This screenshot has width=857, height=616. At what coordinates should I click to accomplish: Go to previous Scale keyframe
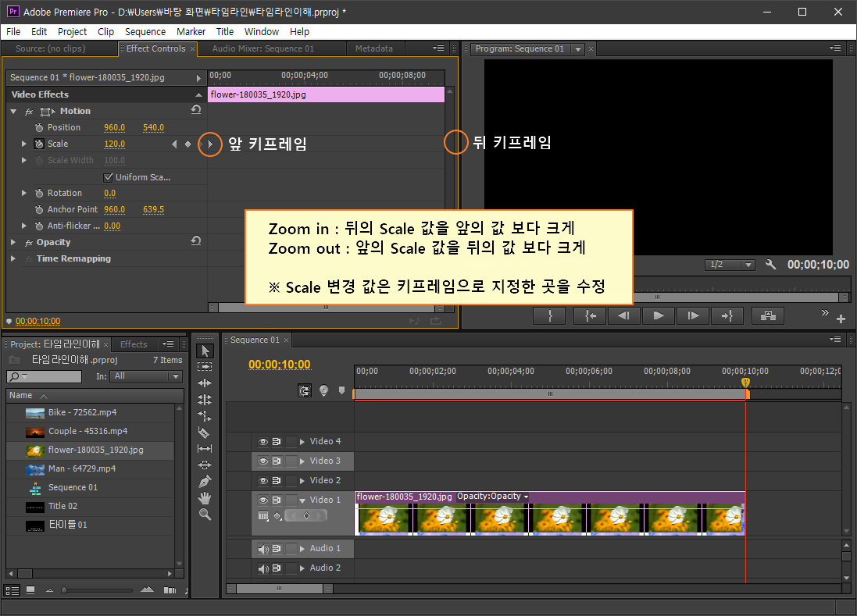coord(174,144)
